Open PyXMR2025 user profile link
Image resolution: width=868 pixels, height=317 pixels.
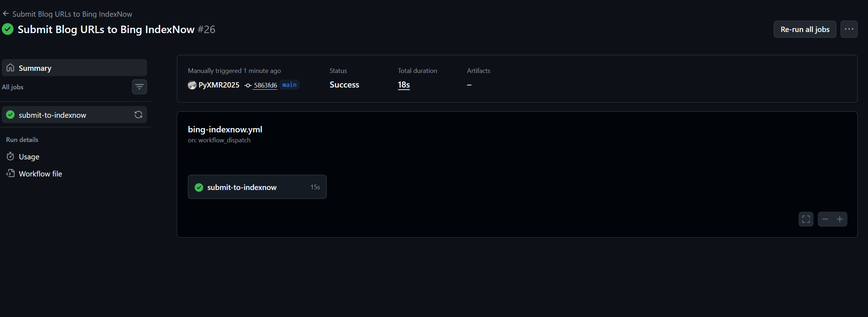(x=219, y=85)
